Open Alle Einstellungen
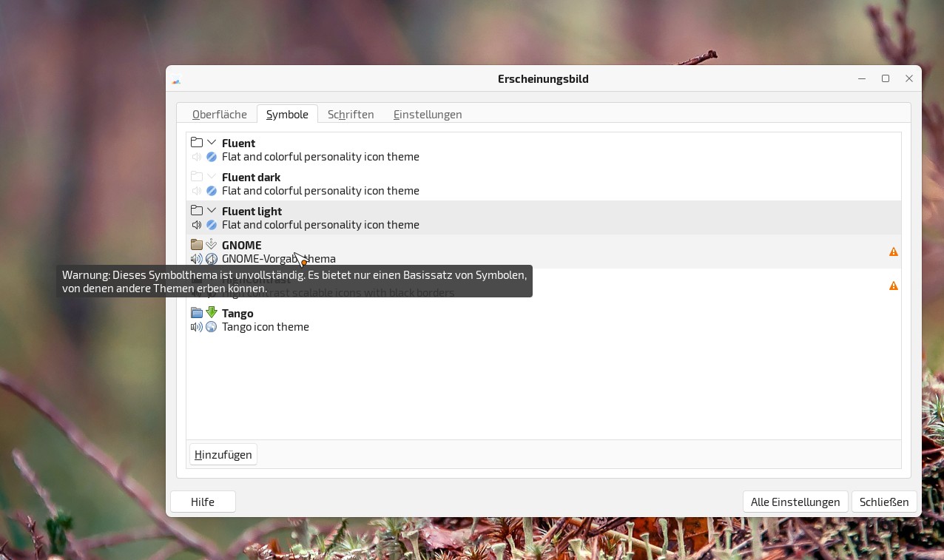 pos(795,502)
